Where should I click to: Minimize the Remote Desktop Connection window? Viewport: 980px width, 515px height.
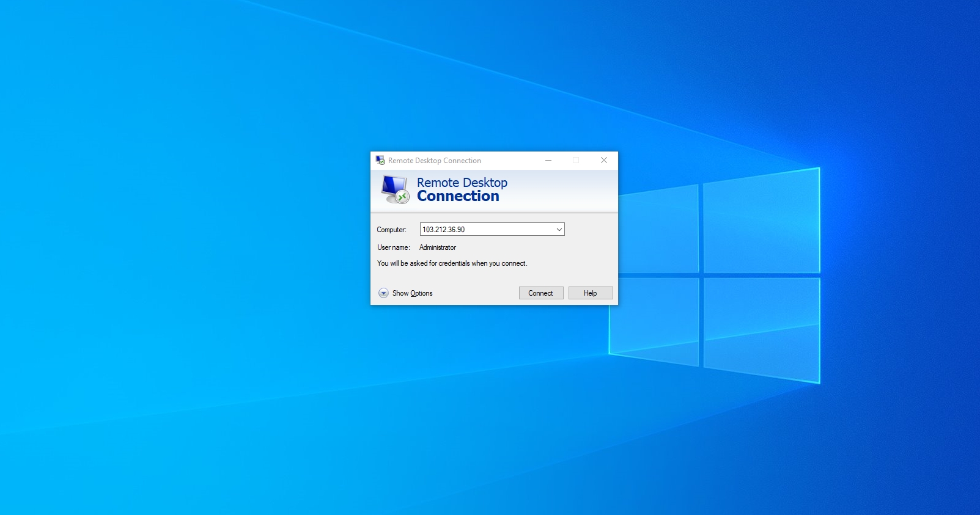point(548,161)
